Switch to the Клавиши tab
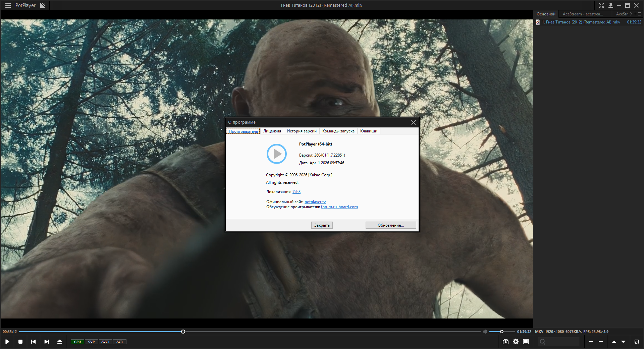644x349 pixels. click(369, 131)
